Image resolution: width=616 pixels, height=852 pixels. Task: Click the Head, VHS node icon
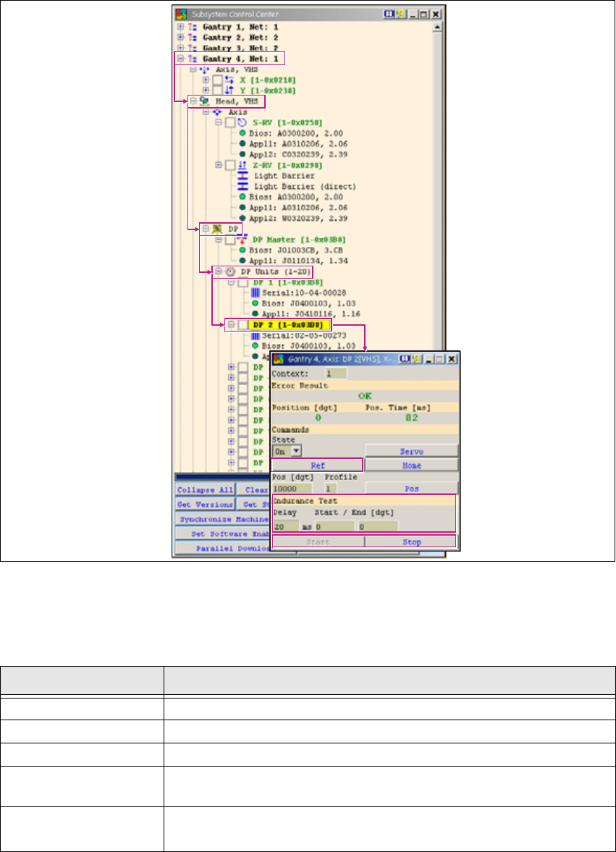[x=206, y=102]
